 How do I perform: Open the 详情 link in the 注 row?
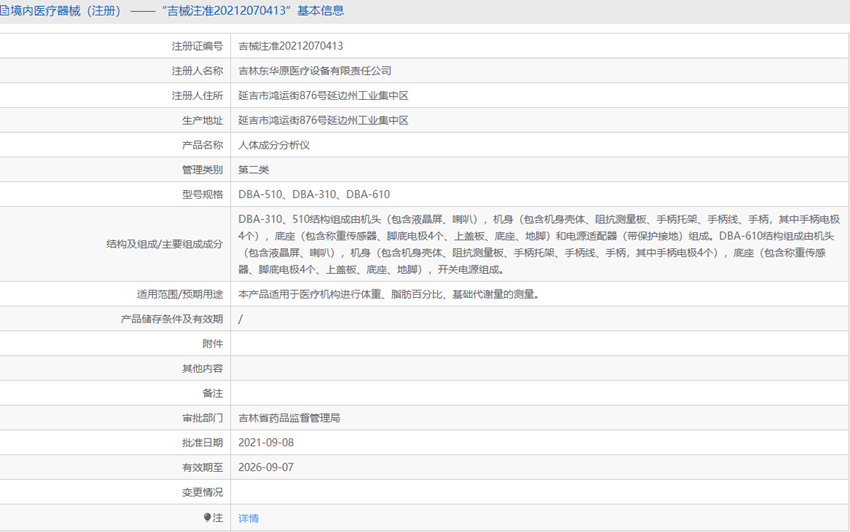point(248,518)
